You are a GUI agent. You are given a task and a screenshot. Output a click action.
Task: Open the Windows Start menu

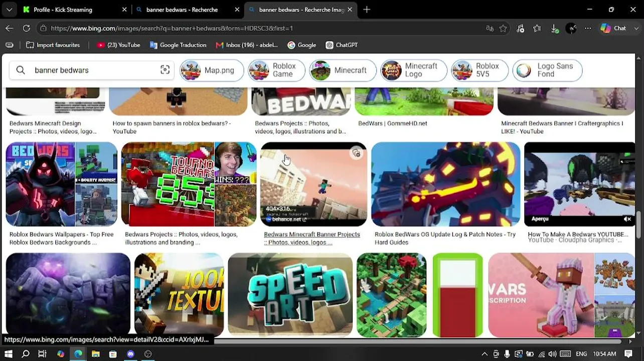coord(9,354)
